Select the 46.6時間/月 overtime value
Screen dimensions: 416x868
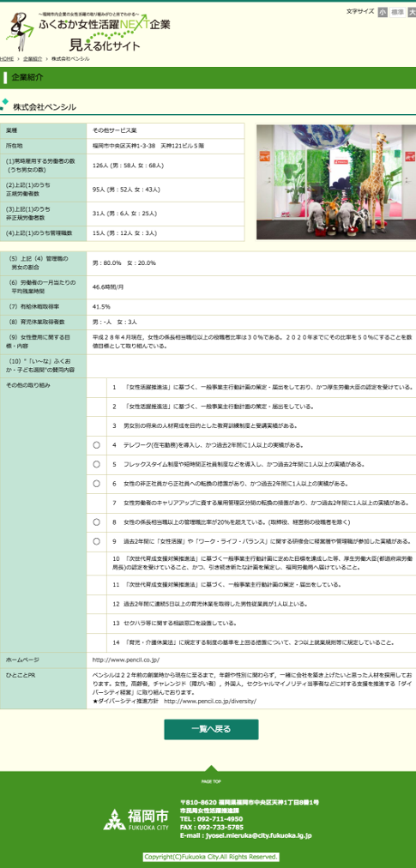[109, 286]
